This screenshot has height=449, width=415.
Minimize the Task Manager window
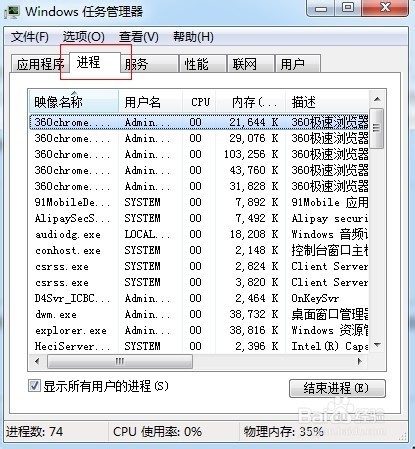pyautogui.click(x=321, y=7)
